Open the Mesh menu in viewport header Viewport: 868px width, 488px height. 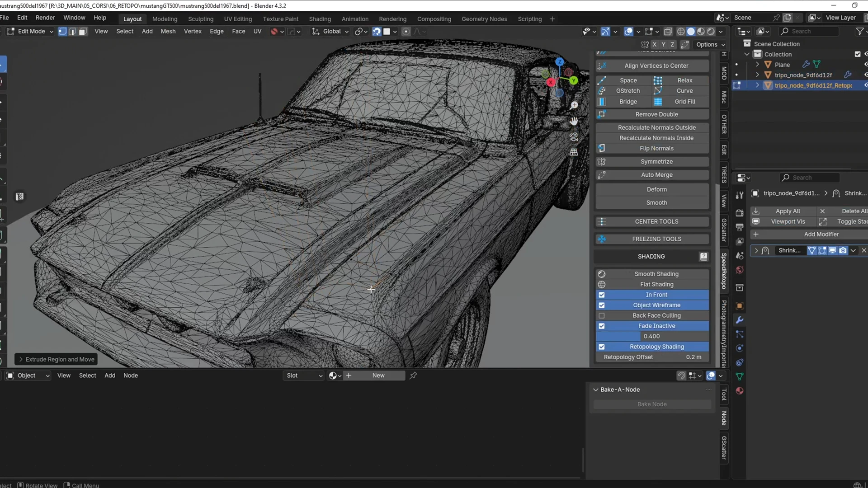click(x=168, y=32)
